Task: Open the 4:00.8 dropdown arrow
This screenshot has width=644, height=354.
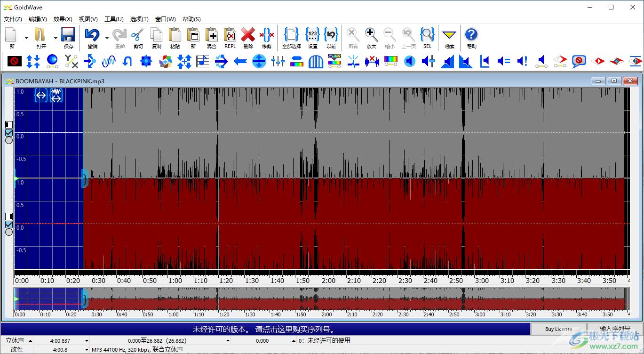Action: click(x=87, y=350)
